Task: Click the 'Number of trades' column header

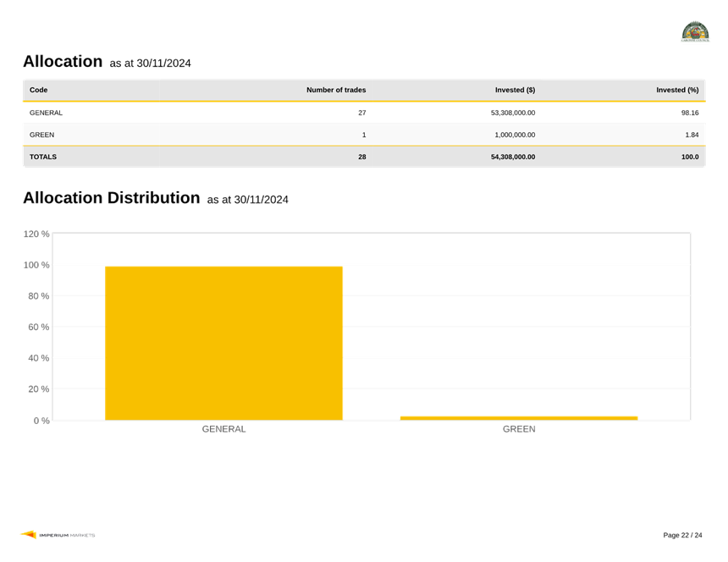Action: coord(336,90)
